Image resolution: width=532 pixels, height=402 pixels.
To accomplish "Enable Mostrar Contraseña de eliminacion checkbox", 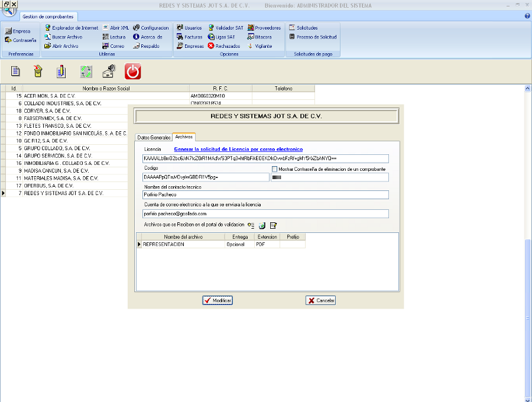I will [274, 169].
